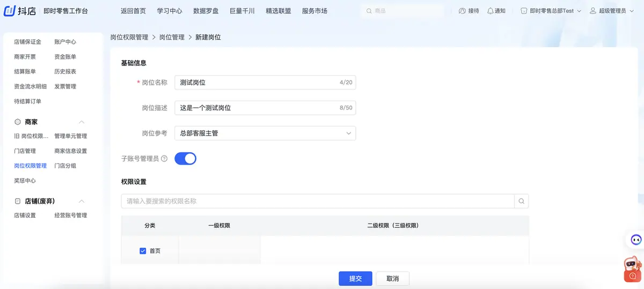Open 门店分组 in sidebar
The height and width of the screenshot is (289, 644).
65,166
